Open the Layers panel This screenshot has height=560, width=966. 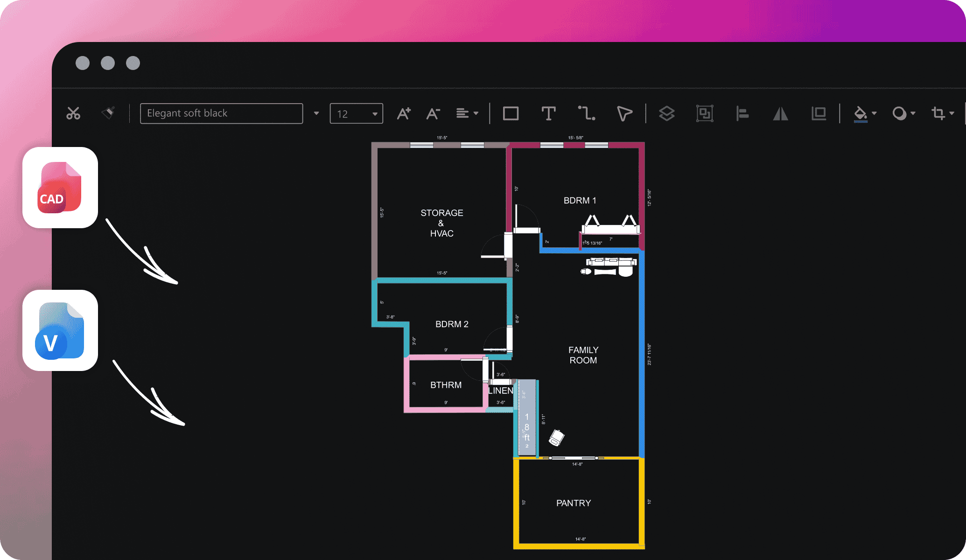coord(665,112)
